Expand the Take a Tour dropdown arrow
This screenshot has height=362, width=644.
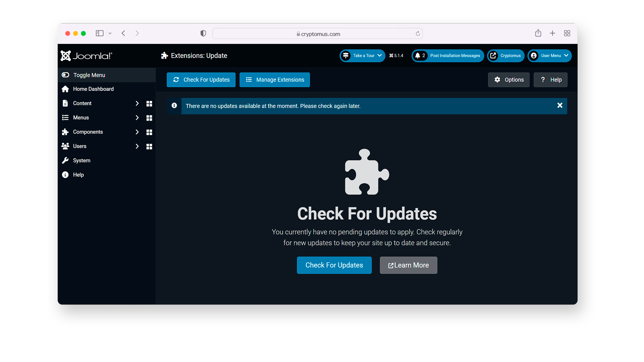tap(380, 55)
